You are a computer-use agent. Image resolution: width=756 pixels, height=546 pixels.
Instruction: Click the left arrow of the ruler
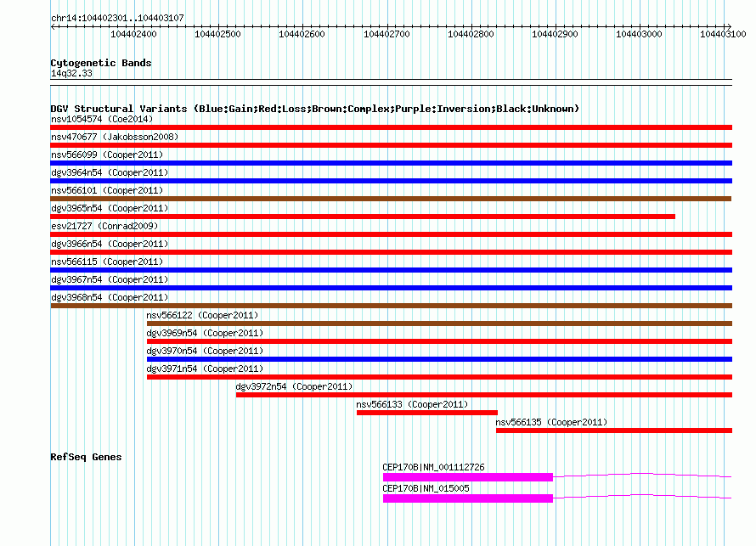[53, 26]
